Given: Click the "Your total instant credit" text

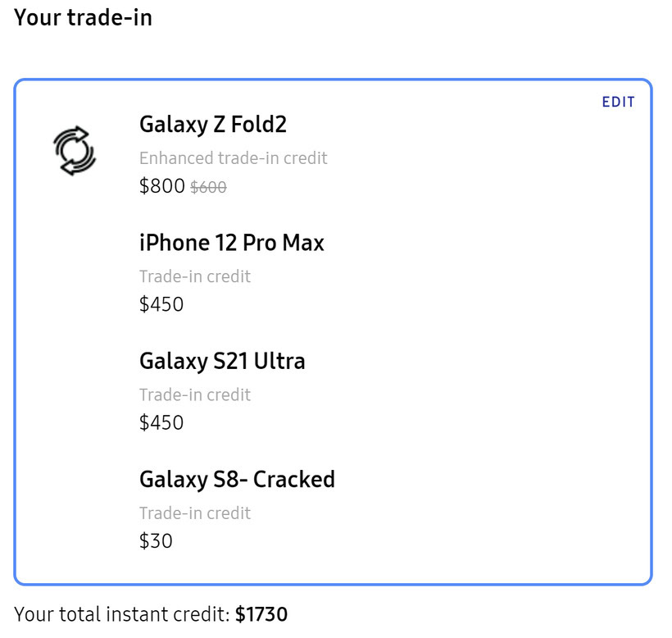Looking at the screenshot, I should click(122, 614).
